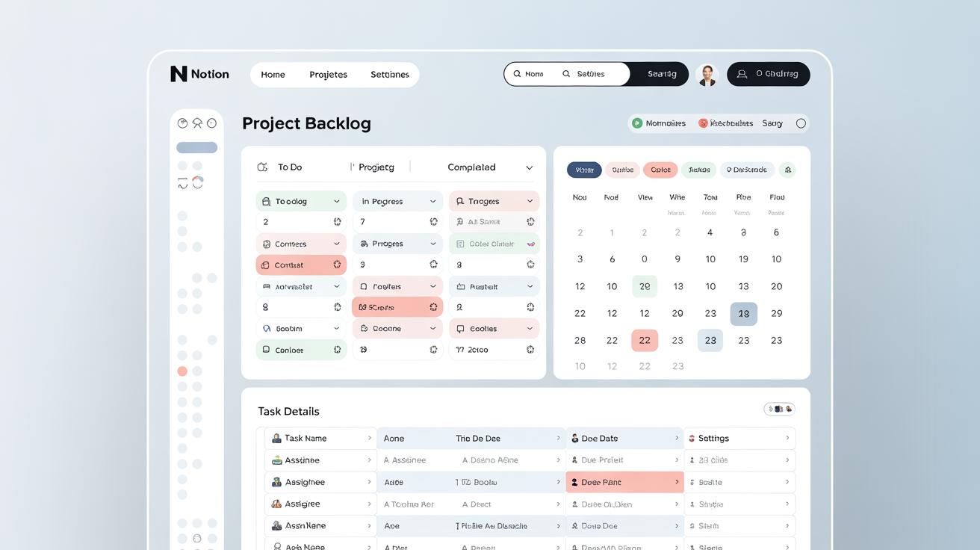Click the pin icon on the Descend filter pill

pyautogui.click(x=728, y=170)
